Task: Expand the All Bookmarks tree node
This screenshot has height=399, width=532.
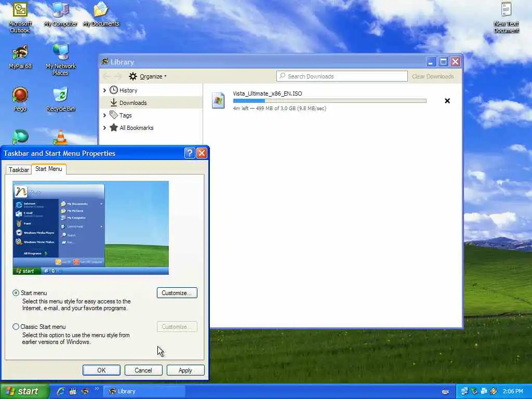Action: (104, 128)
